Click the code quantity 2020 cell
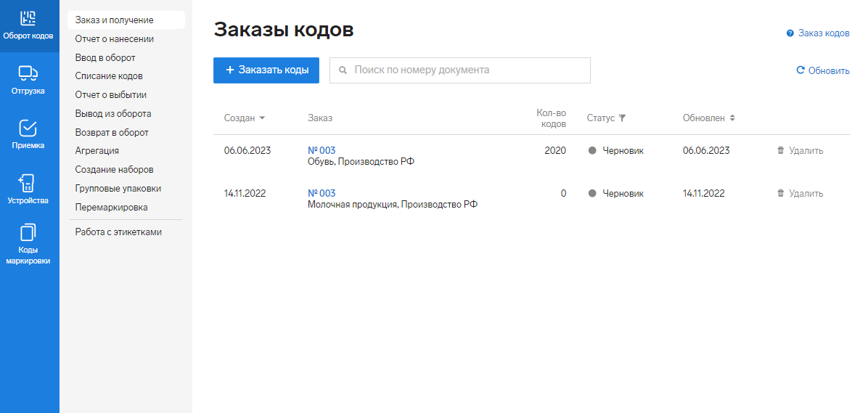 pos(555,150)
